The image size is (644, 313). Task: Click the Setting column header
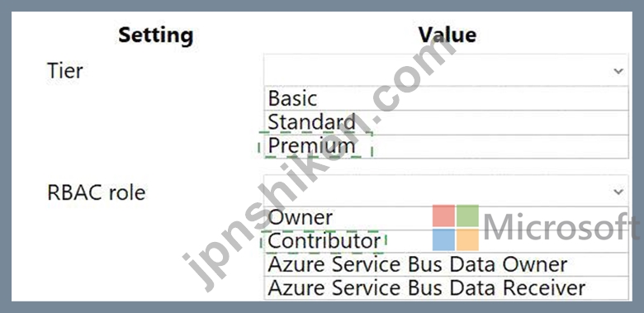click(x=156, y=35)
